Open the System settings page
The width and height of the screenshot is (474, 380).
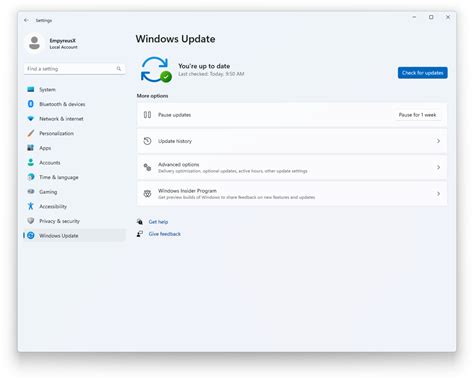point(75,89)
